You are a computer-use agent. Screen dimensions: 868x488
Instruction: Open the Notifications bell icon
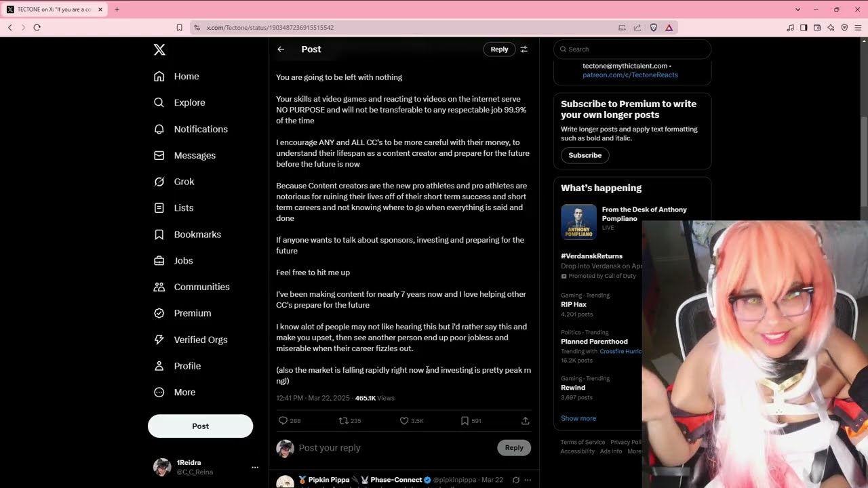[159, 129]
